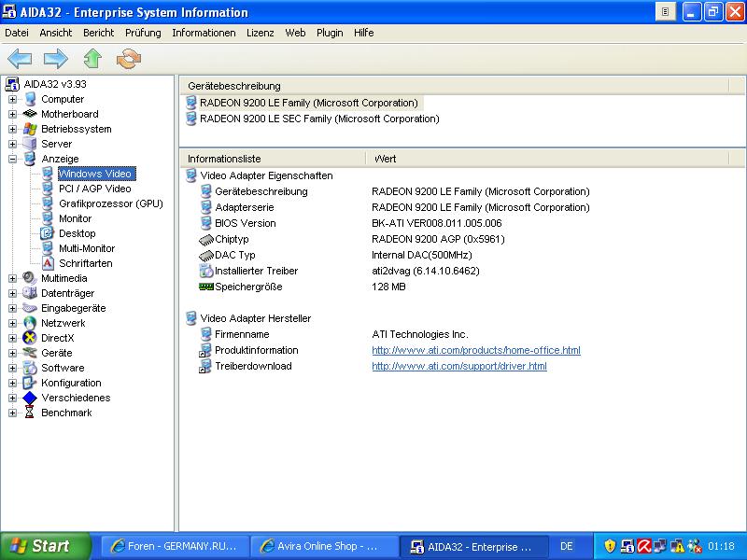Click the Benchmark hourglass icon
This screenshot has height=560, width=747.
[x=30, y=413]
